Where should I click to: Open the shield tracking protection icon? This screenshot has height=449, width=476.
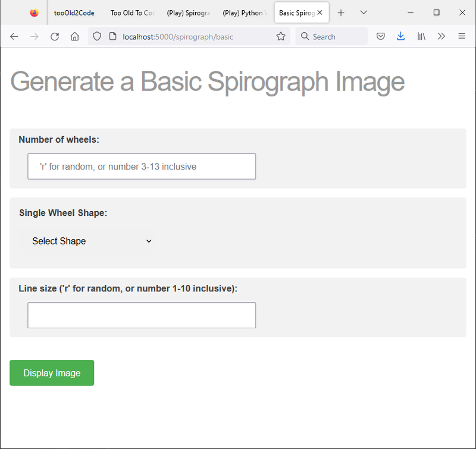point(97,36)
